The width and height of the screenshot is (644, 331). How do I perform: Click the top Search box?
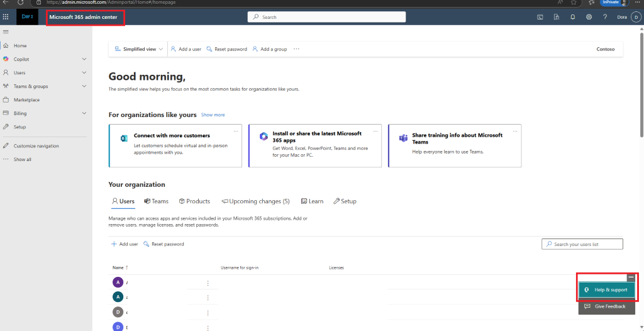pyautogui.click(x=326, y=17)
